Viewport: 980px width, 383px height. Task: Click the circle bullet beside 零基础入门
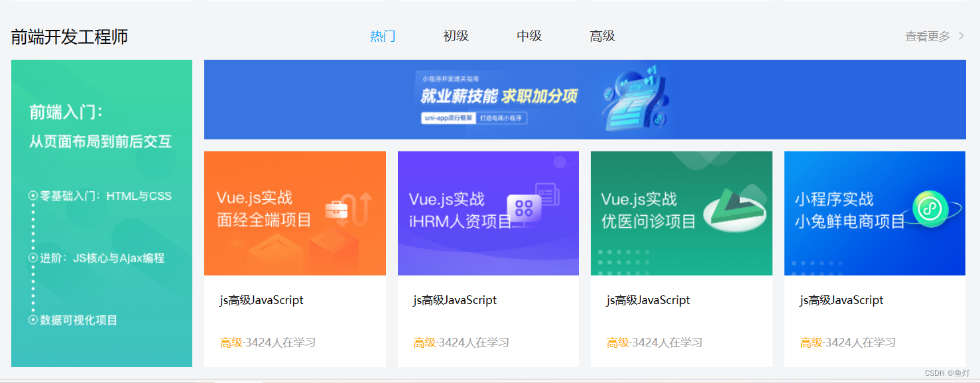33,196
